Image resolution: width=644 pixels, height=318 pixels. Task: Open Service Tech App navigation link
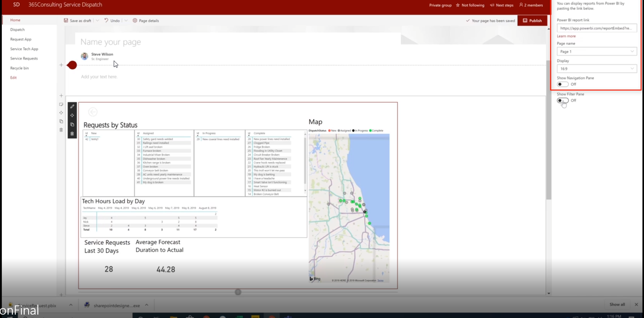24,49
